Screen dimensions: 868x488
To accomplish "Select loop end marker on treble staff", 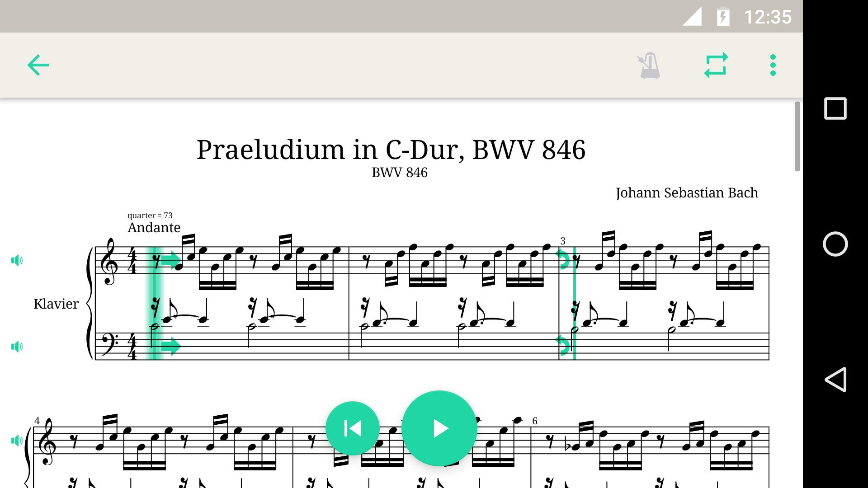I will (562, 260).
